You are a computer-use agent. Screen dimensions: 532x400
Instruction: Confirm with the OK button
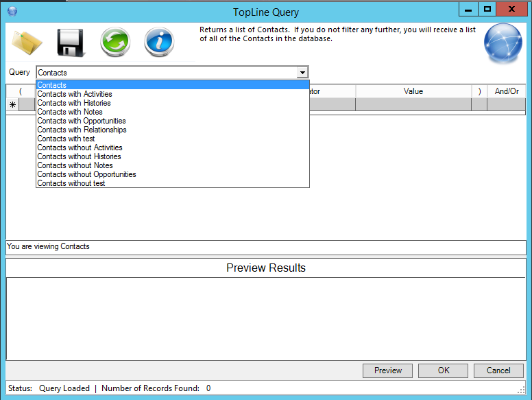click(443, 370)
